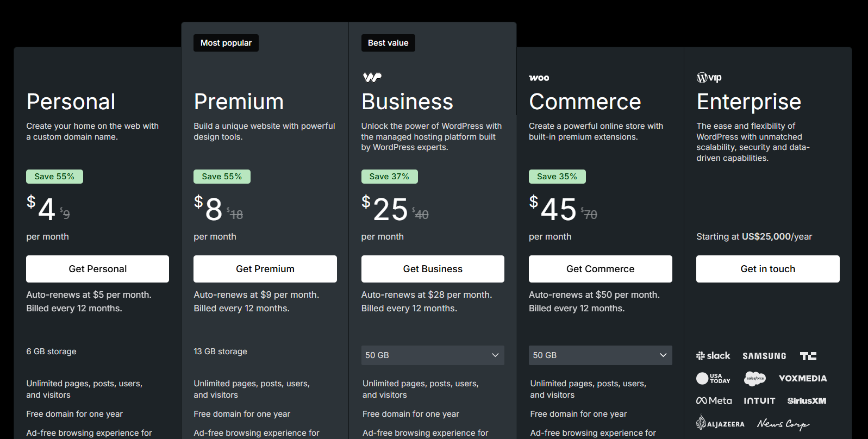Click the Commerce plan heading
This screenshot has height=439, width=868.
(x=585, y=102)
